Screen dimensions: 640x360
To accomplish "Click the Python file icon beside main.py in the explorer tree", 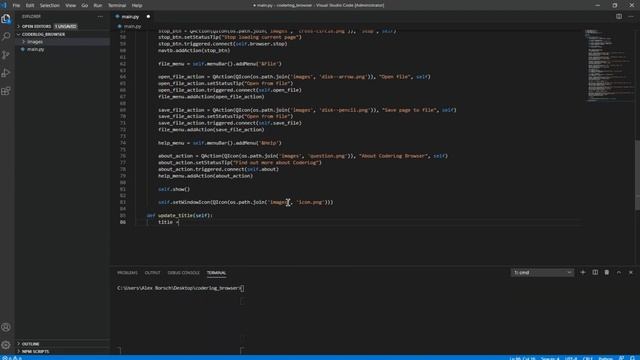I will point(23,49).
